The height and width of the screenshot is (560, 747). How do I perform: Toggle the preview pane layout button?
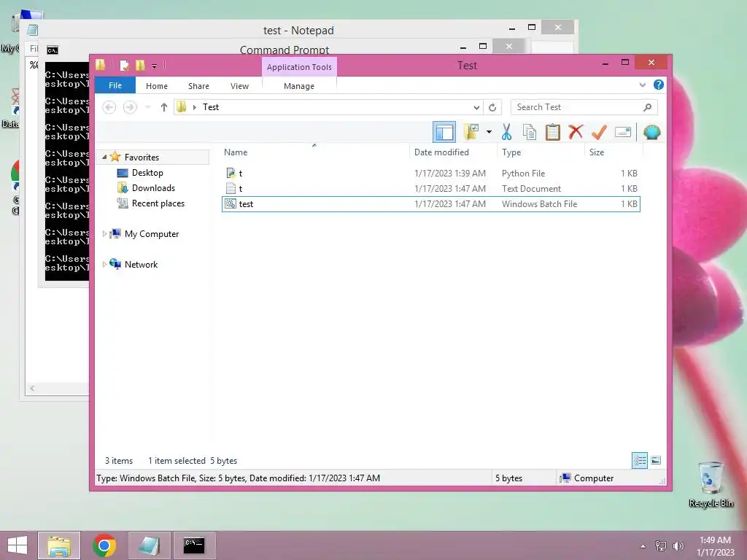pyautogui.click(x=444, y=132)
